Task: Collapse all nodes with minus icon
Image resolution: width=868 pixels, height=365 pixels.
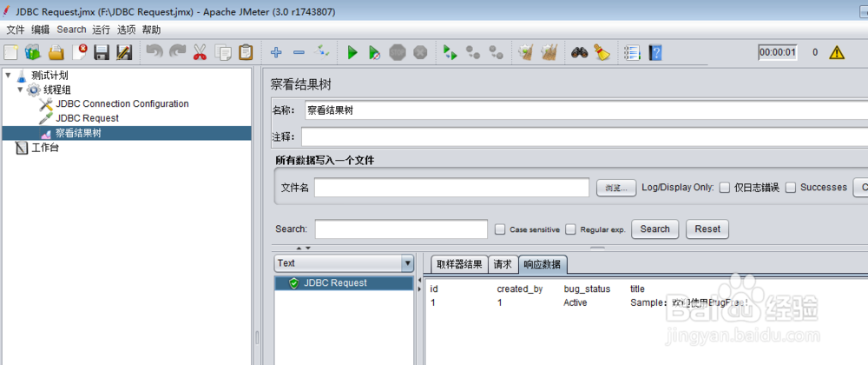Action: (299, 53)
